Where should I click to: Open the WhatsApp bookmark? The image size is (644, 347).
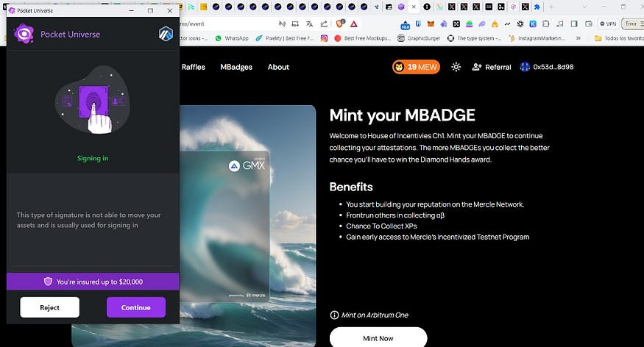(x=232, y=38)
